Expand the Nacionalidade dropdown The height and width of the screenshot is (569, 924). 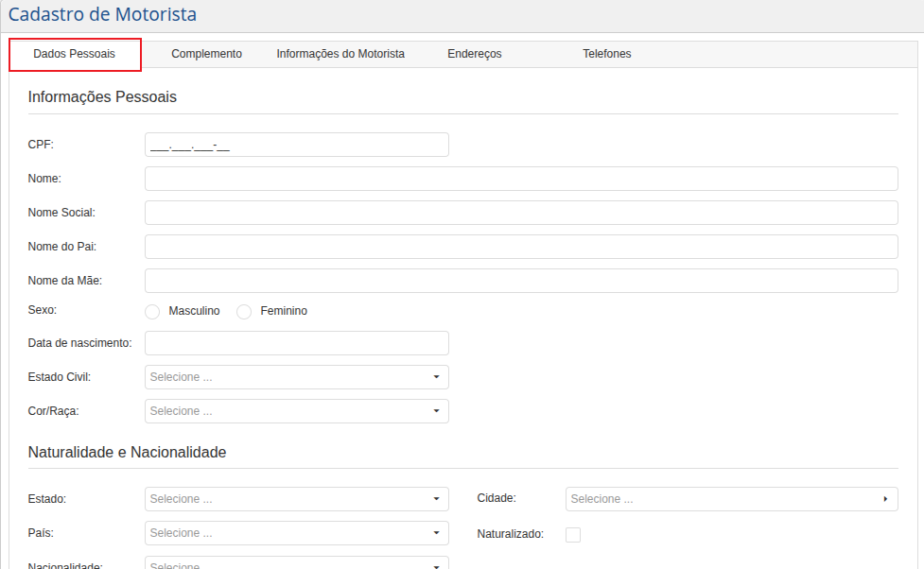tap(296, 563)
